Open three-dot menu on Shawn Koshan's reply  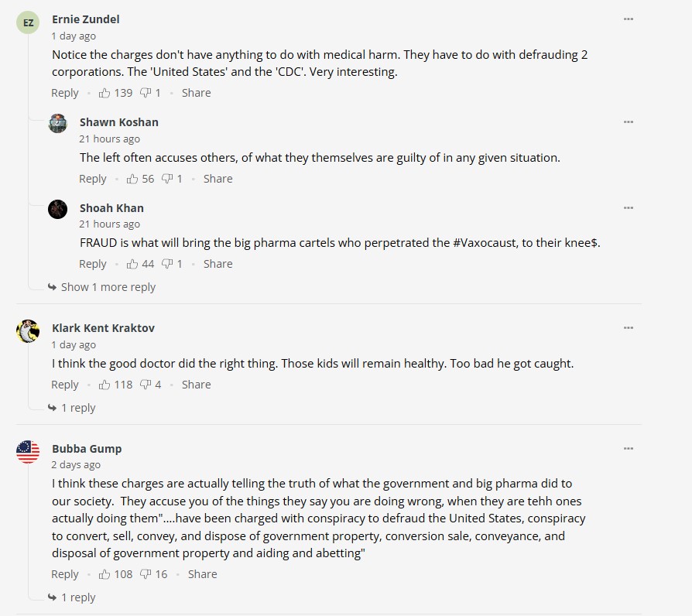point(629,122)
